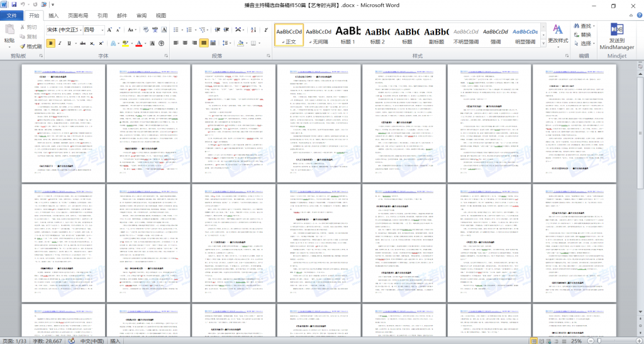Switch to the Insert (插入) tab
This screenshot has width=644, height=344.
coord(54,15)
